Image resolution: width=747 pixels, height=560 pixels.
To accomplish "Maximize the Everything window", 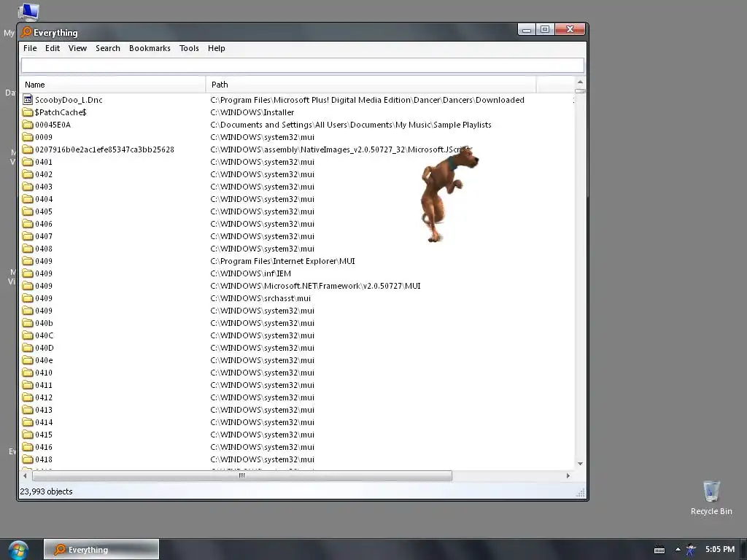I will tap(545, 29).
